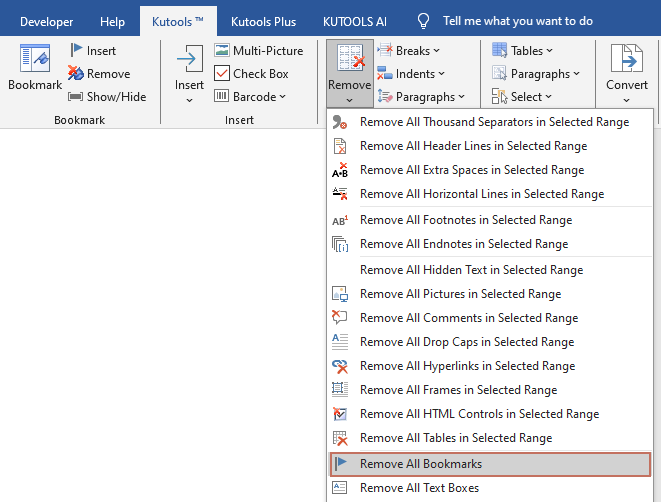
Task: Choose Remove All Endnotes in Selected Range
Action: [x=490, y=244]
